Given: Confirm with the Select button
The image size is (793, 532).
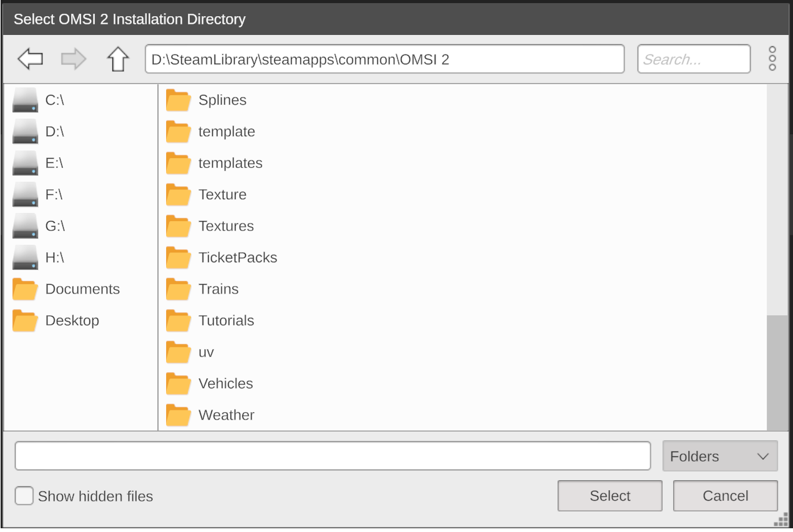Looking at the screenshot, I should (x=610, y=496).
